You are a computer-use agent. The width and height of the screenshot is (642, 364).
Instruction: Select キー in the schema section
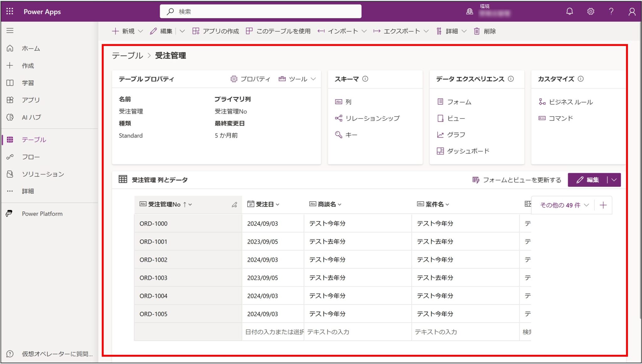pyautogui.click(x=350, y=135)
